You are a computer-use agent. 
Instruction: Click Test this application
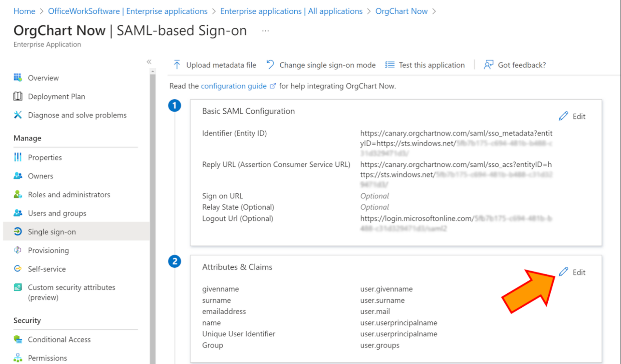click(x=425, y=65)
